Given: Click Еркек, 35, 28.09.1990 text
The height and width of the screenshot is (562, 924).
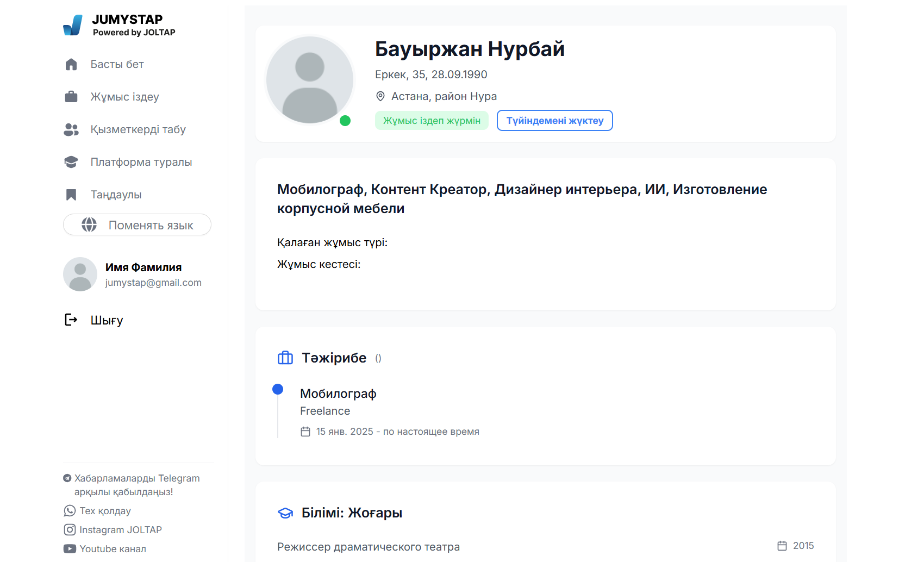Looking at the screenshot, I should click(431, 74).
